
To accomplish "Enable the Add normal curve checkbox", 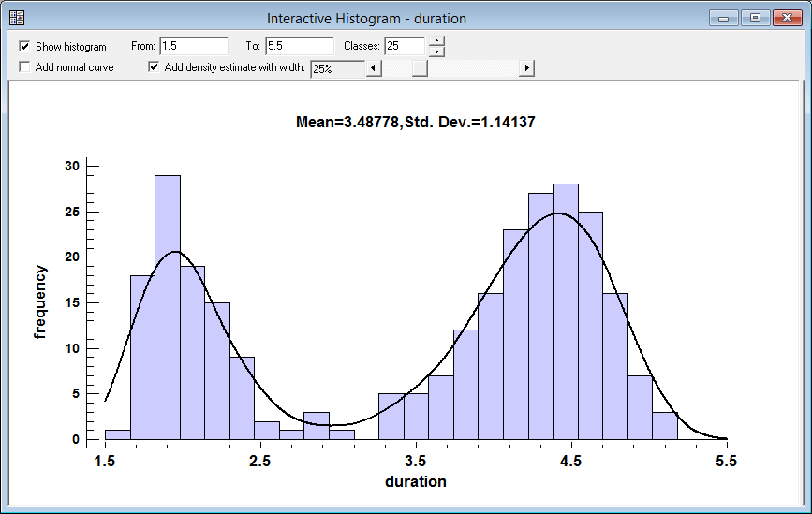I will [25, 67].
